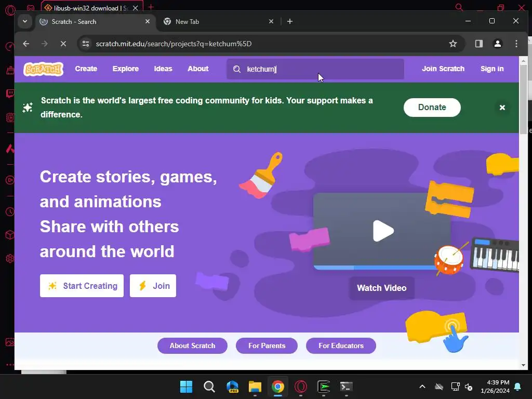
Task: Open For Parents link
Action: [x=267, y=345]
